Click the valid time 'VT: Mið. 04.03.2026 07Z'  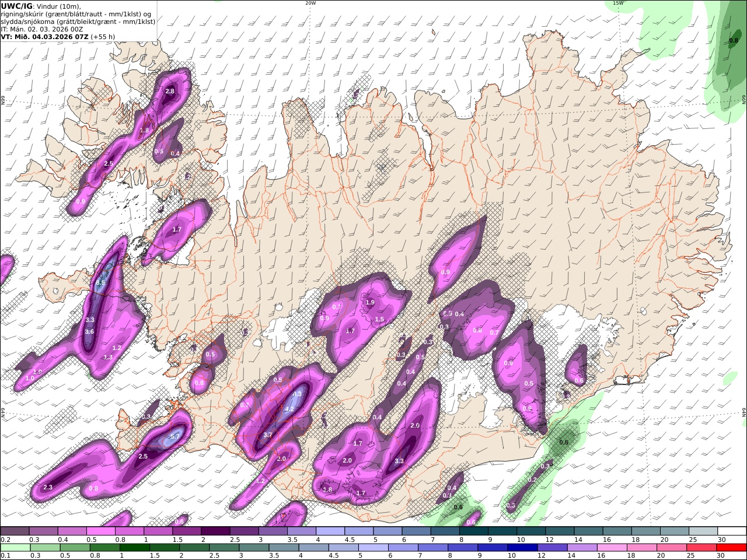[x=44, y=36]
